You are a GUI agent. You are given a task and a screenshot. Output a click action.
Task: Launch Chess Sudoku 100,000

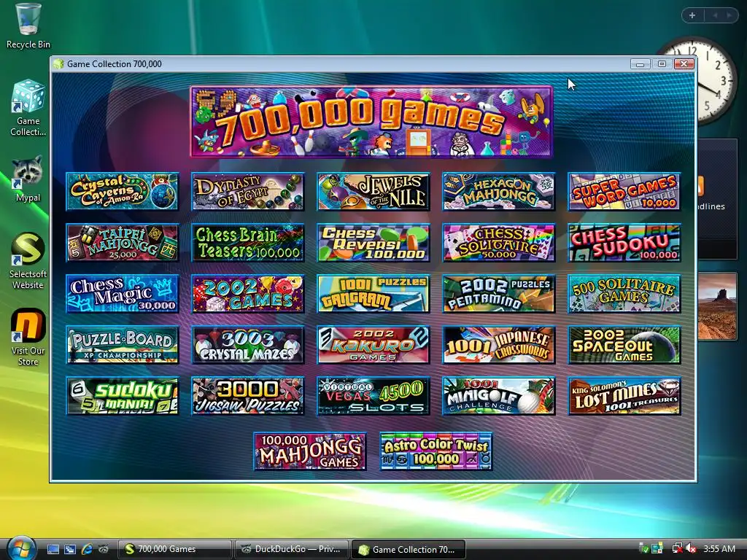pyautogui.click(x=624, y=243)
